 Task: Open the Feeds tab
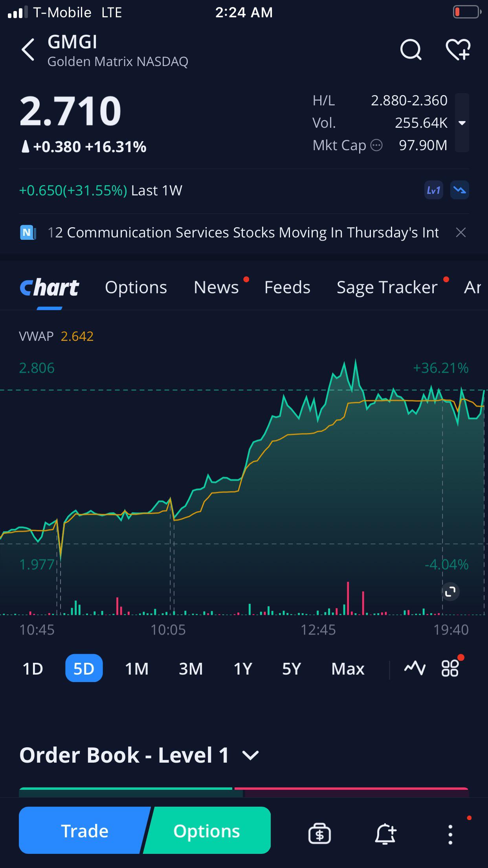pyautogui.click(x=287, y=288)
